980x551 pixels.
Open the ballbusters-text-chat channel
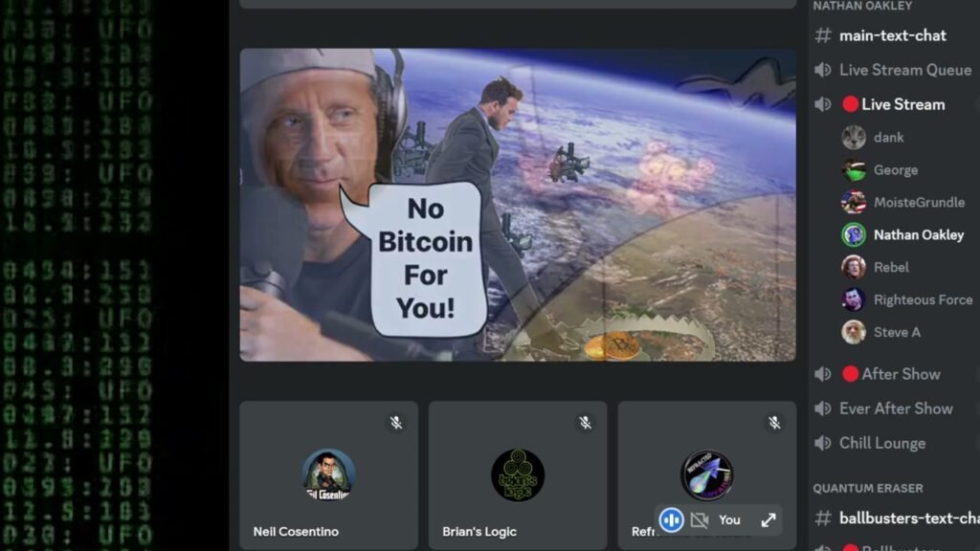coord(909,518)
